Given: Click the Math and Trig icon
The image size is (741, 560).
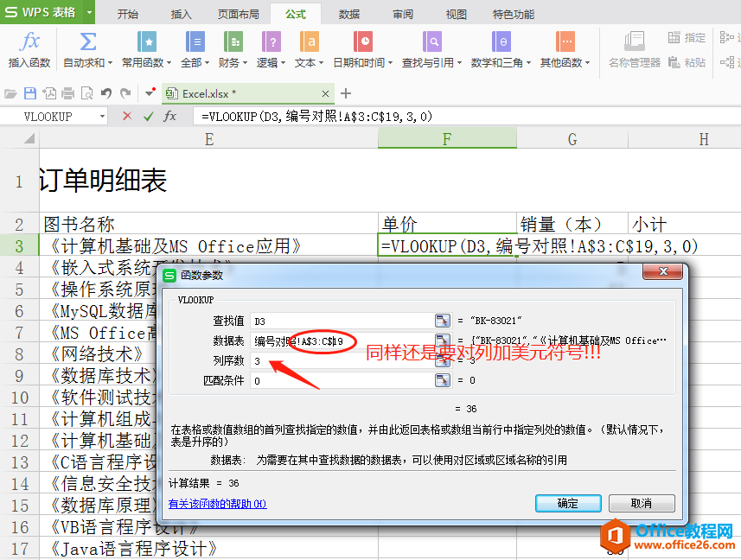Looking at the screenshot, I should [x=501, y=41].
